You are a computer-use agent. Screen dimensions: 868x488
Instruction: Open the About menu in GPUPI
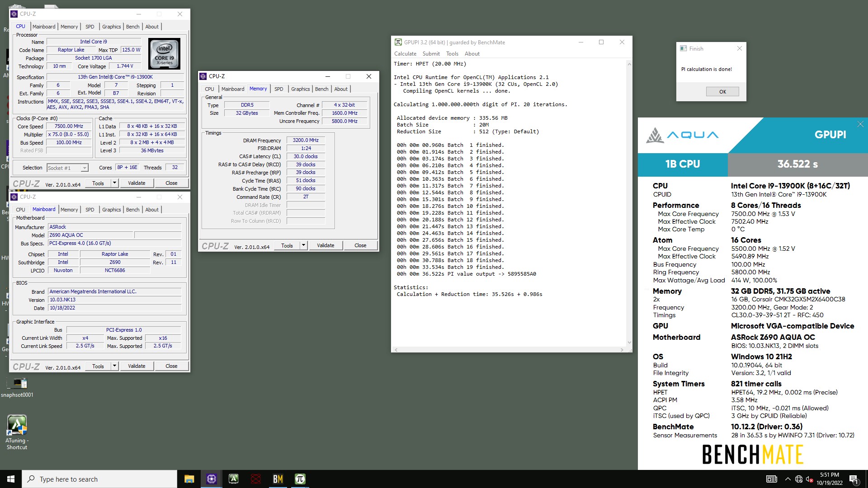tap(472, 54)
